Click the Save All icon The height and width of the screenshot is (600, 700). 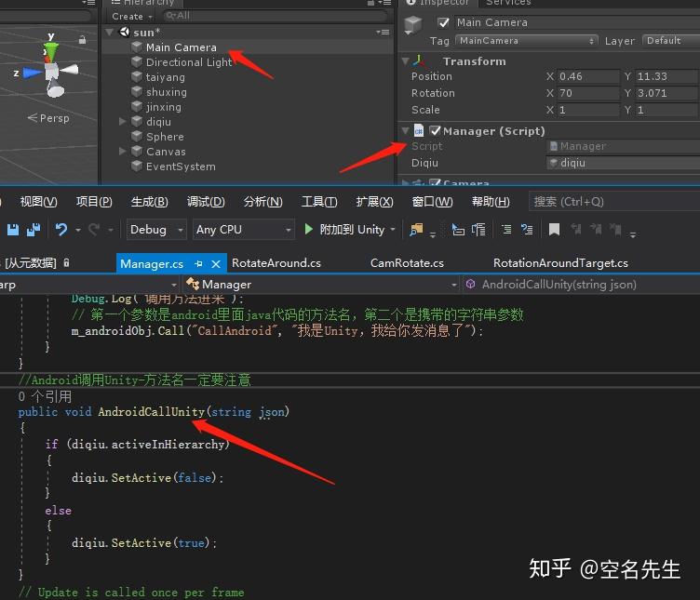tap(34, 230)
